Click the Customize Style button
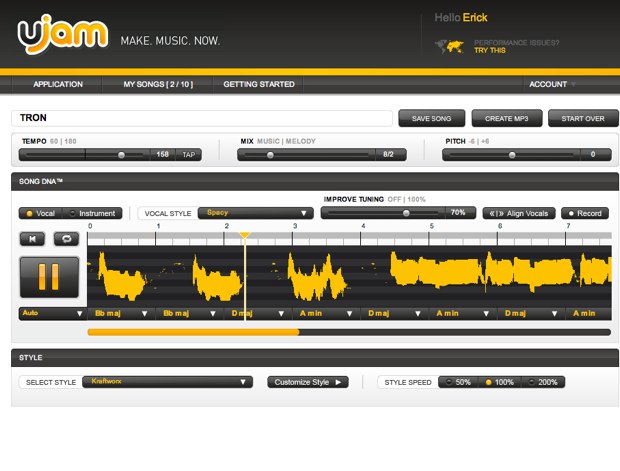This screenshot has height=471, width=620. click(308, 382)
